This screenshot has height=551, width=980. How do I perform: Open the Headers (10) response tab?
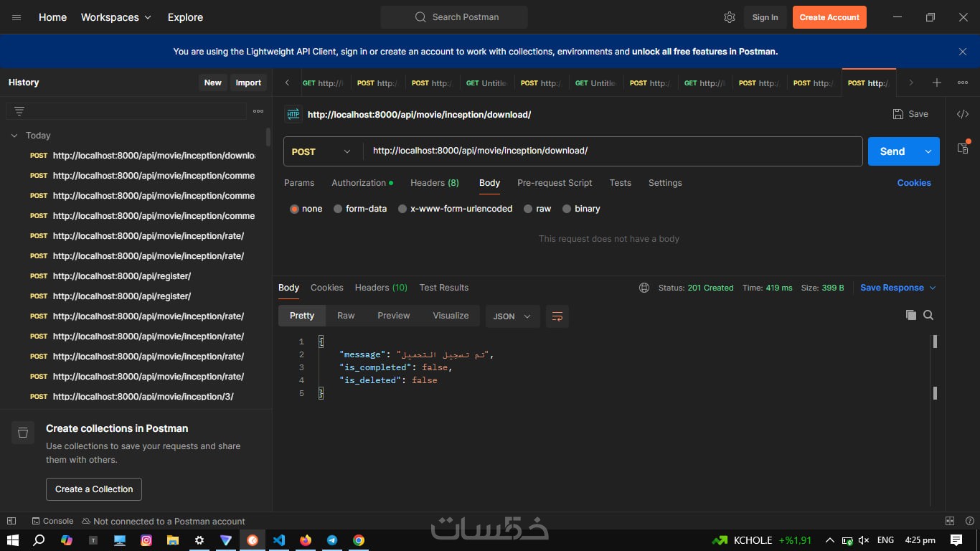click(381, 288)
